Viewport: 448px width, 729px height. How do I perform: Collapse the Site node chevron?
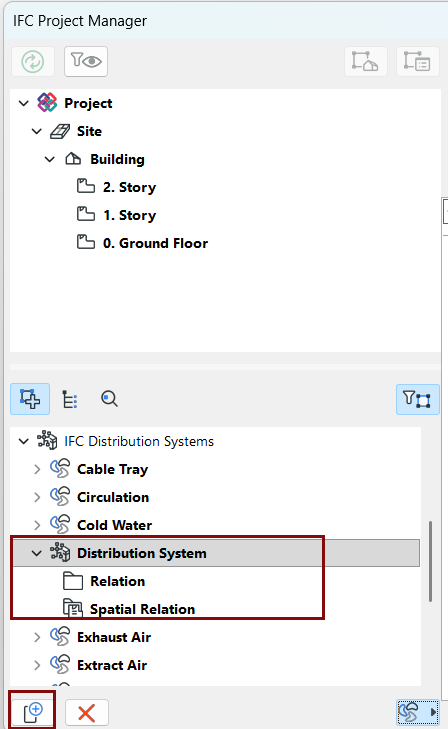(x=37, y=131)
